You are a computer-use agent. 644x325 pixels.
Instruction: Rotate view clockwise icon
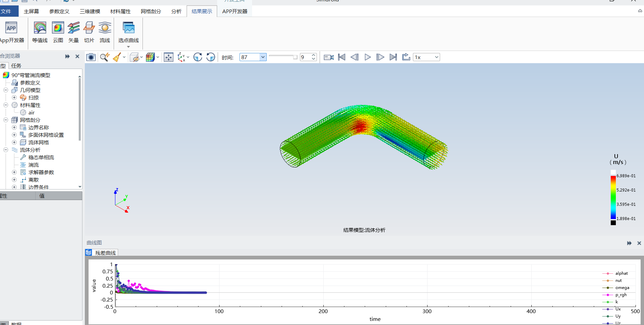pyautogui.click(x=198, y=57)
